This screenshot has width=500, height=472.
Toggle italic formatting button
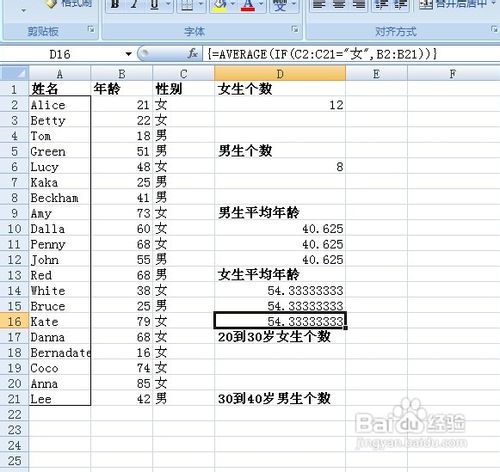point(134,5)
